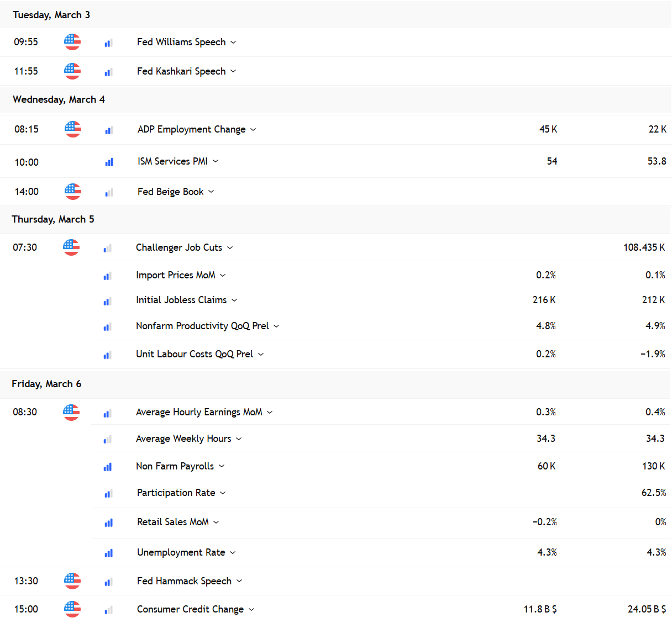The width and height of the screenshot is (672, 623).
Task: Expand the chevron next to Fed Williams Speech
Action: (233, 43)
